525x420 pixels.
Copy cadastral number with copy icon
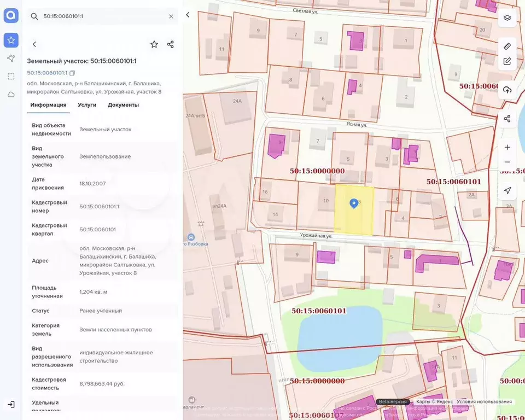(72, 73)
